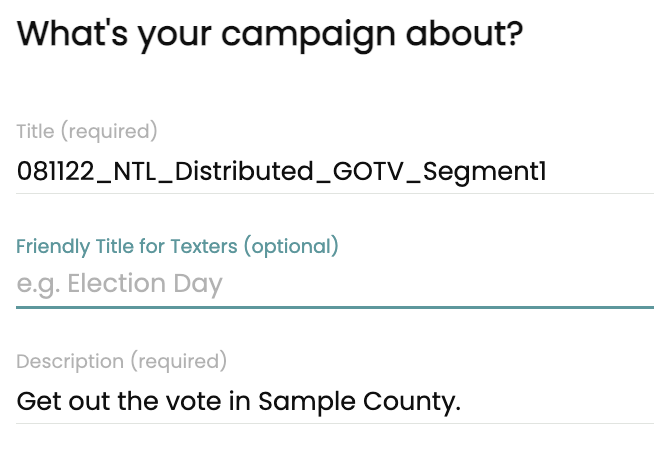Click the 'Title (required)' label
Viewport: 654px width, 458px height.
(87, 131)
